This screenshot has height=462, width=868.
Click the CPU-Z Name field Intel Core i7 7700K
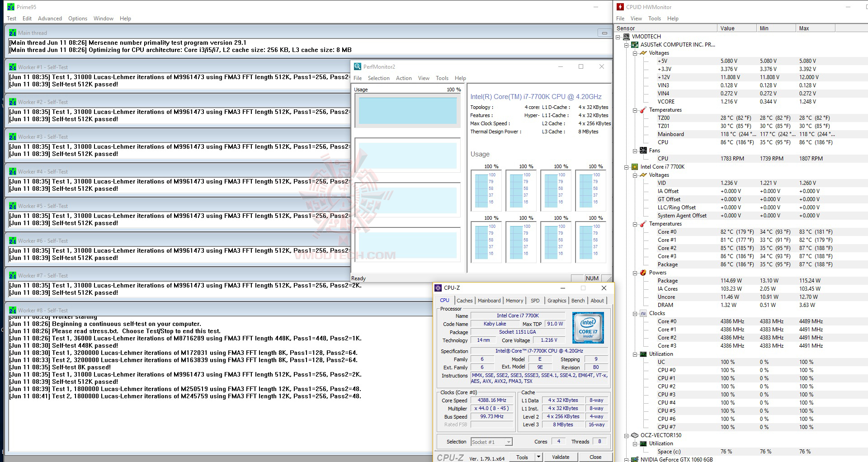tap(518, 316)
